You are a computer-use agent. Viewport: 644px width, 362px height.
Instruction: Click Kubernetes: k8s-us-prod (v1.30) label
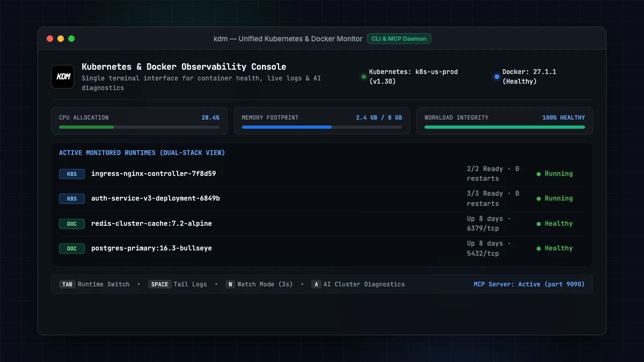click(413, 77)
